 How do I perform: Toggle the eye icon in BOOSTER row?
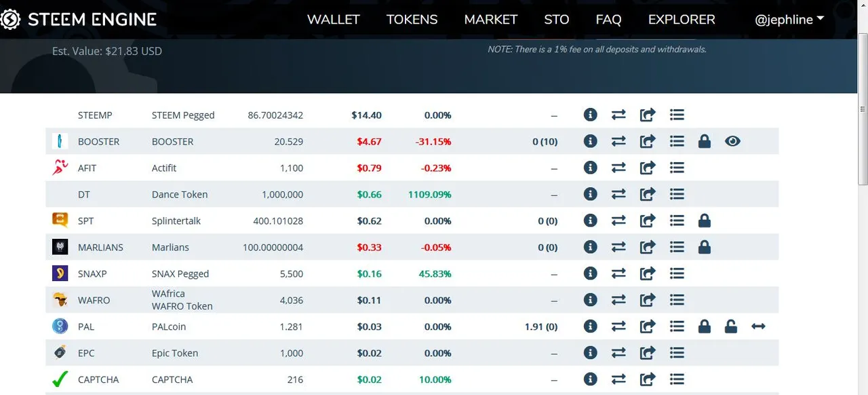click(x=732, y=141)
